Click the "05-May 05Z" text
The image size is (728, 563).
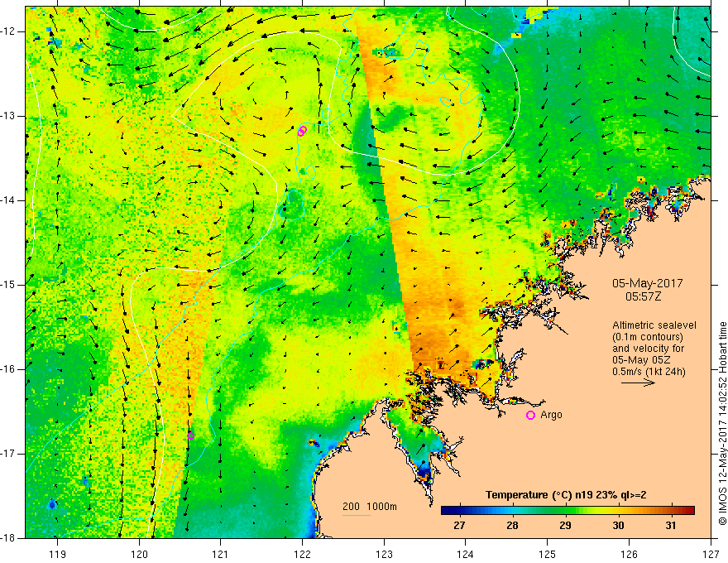point(642,360)
